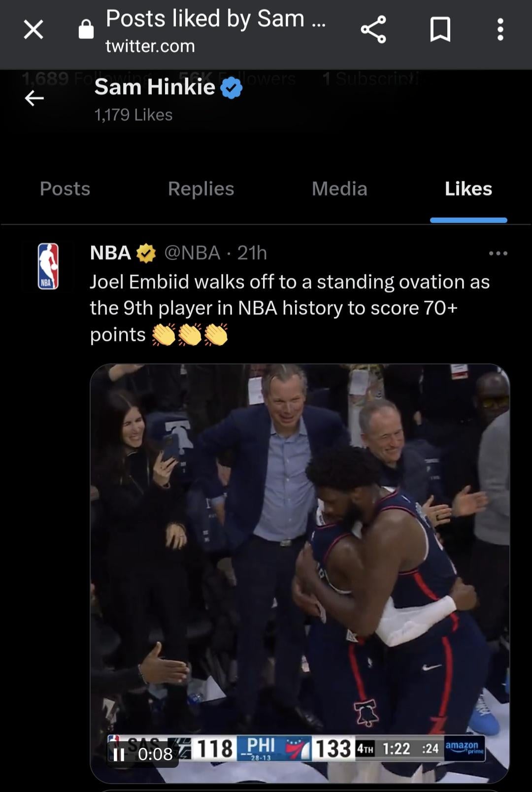Pause the video using the pause button

(x=119, y=755)
